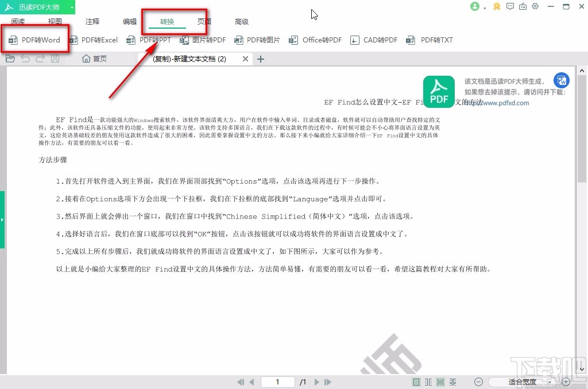The image size is (588, 389).
Task: Click the page number input field
Action: click(x=277, y=382)
